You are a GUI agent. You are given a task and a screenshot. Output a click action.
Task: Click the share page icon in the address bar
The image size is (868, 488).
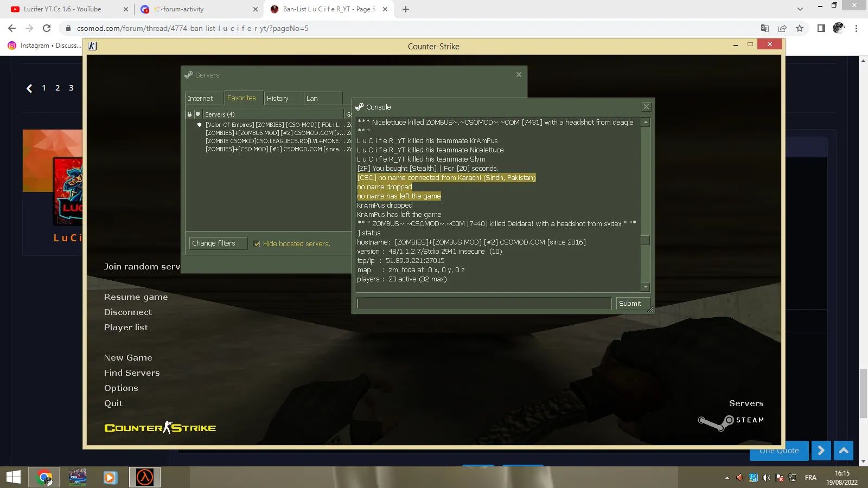782,28
